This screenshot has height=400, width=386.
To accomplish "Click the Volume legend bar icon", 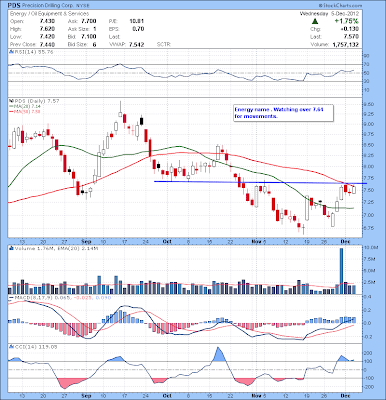I will pyautogui.click(x=11, y=248).
